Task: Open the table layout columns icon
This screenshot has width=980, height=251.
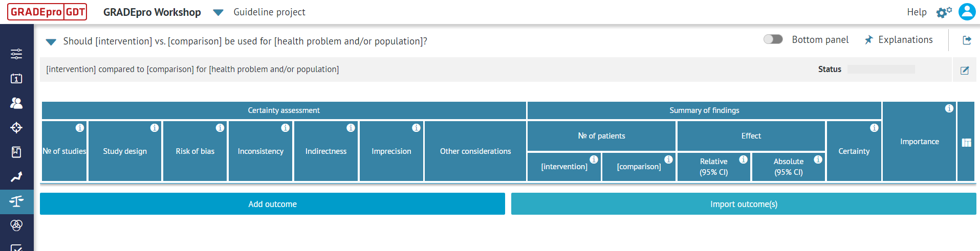Action: (966, 143)
